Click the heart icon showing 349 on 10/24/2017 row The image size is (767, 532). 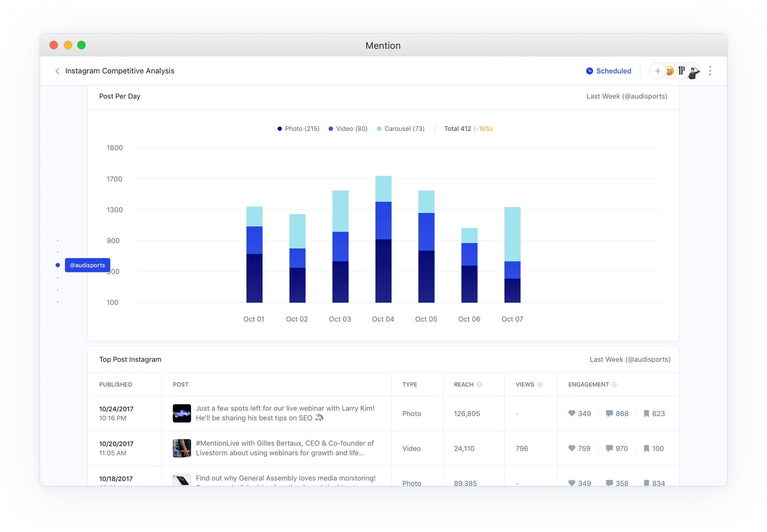coord(571,413)
